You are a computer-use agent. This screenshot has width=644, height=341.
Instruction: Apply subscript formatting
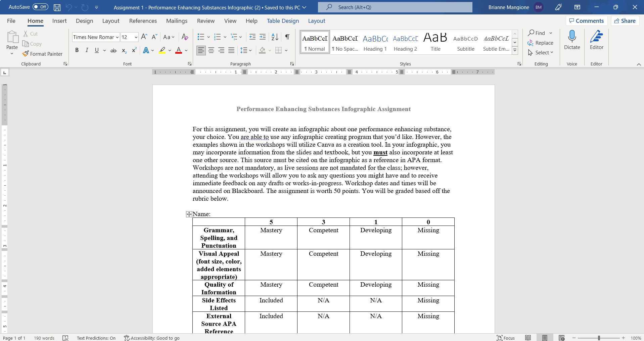pos(124,50)
